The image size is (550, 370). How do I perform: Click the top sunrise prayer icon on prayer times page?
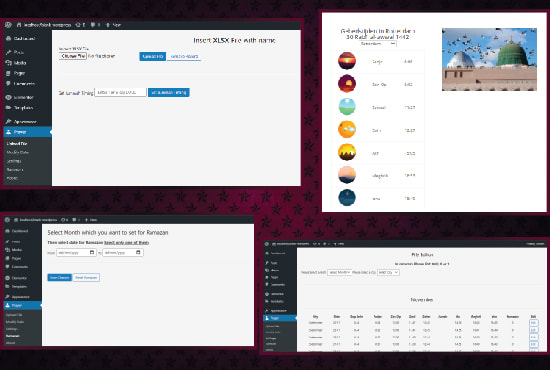[x=347, y=61]
